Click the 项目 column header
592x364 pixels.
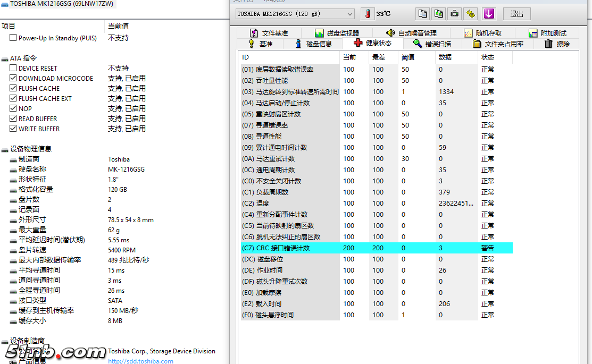tap(52, 26)
